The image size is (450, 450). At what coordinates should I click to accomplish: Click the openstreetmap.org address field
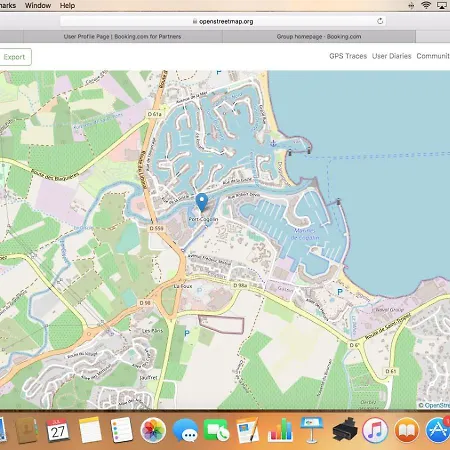pos(223,21)
